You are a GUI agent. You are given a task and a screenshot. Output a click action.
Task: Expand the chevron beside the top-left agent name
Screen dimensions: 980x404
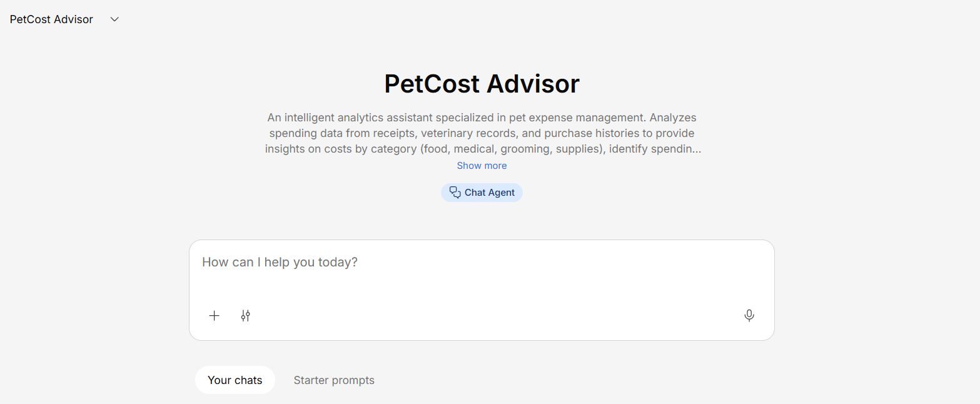114,19
